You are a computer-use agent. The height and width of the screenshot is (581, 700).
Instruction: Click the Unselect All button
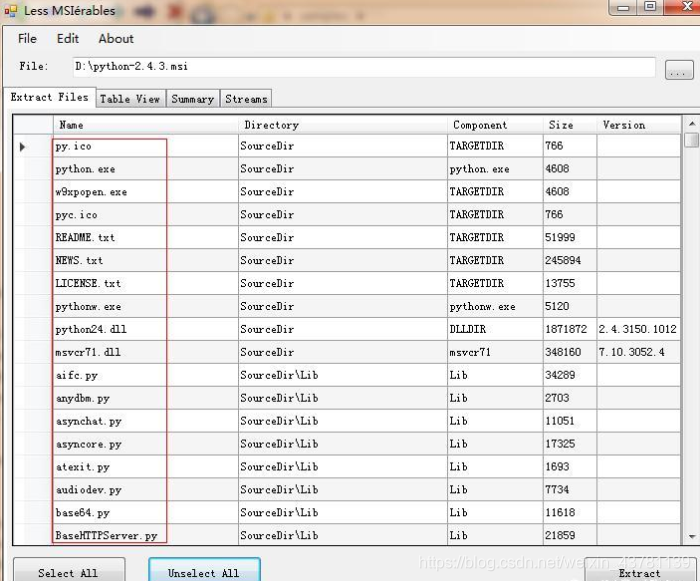tap(204, 571)
